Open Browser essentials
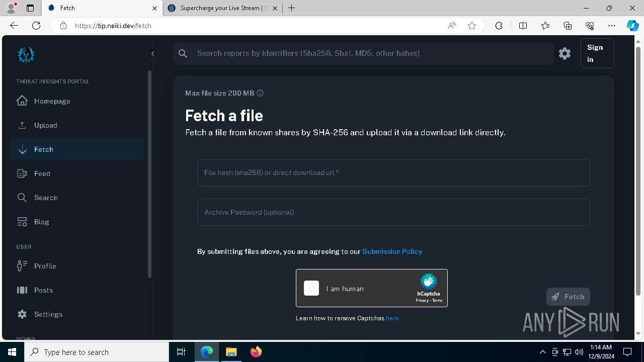This screenshot has width=644, height=362. [590, 26]
